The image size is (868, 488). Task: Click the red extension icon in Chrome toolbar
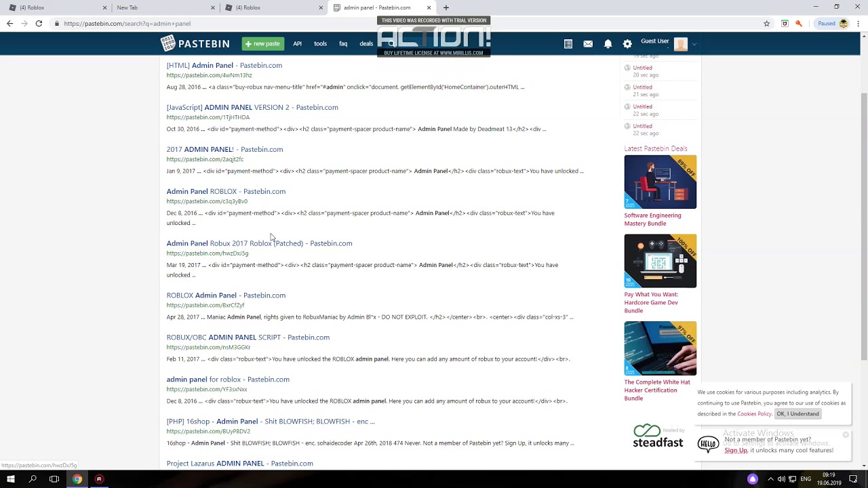pyautogui.click(x=785, y=24)
